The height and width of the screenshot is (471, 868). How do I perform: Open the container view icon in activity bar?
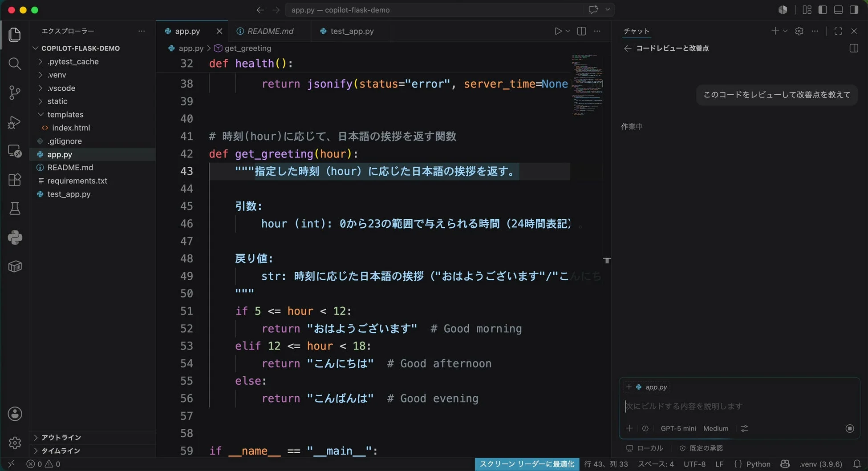pos(15,266)
